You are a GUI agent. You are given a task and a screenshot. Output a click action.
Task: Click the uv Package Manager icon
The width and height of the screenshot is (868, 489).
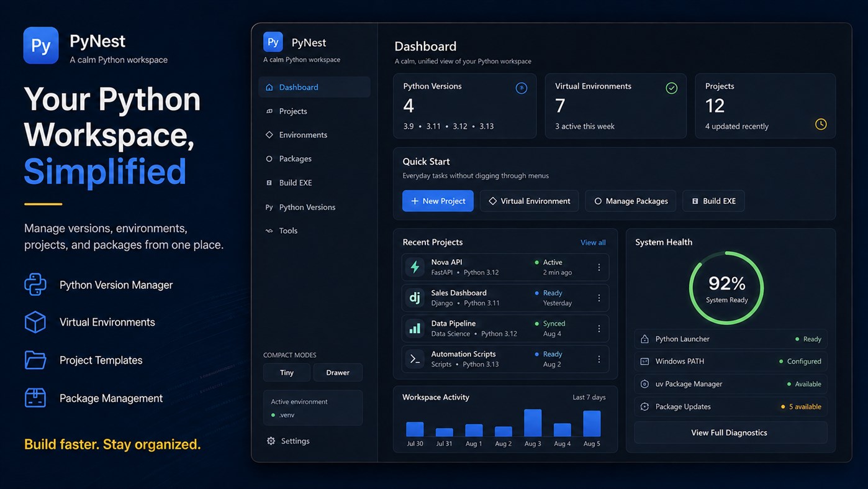[x=644, y=384]
